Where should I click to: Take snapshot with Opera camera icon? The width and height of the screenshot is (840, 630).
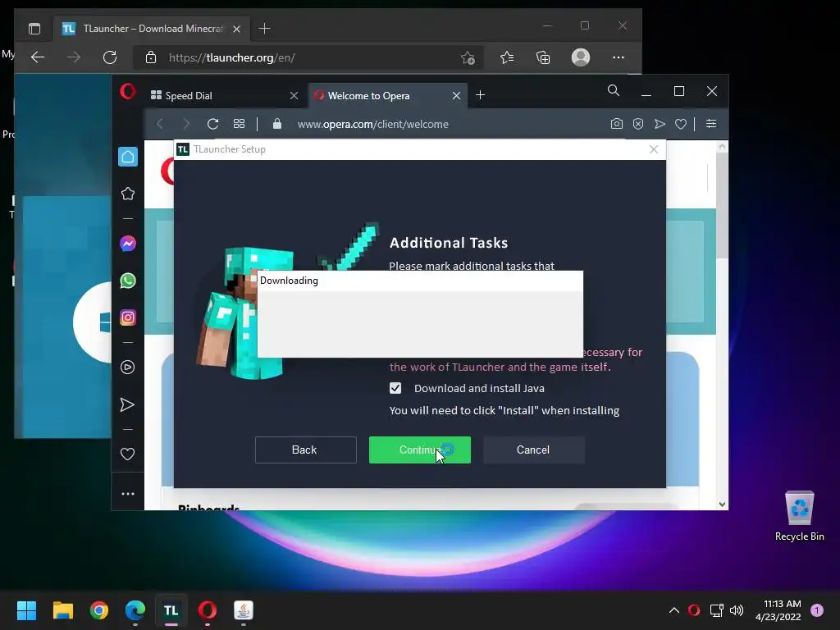pos(617,125)
